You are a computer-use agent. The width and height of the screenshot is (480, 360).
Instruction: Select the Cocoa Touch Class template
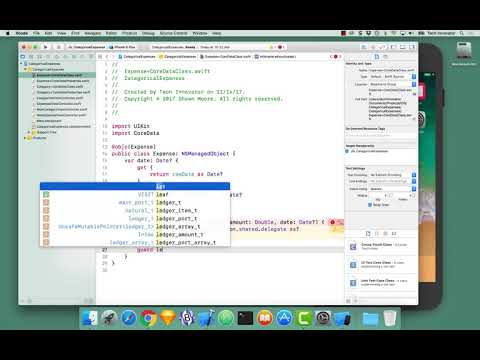pyautogui.click(x=381, y=247)
